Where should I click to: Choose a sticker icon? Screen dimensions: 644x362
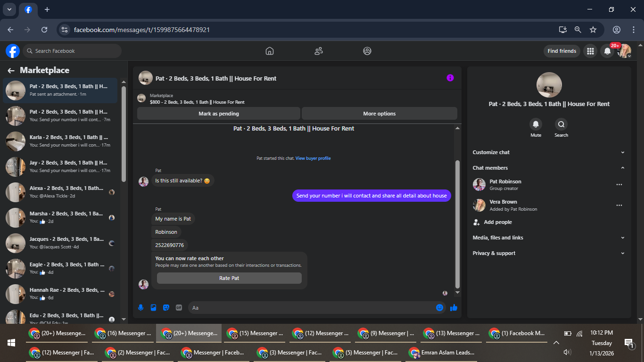[166, 307]
